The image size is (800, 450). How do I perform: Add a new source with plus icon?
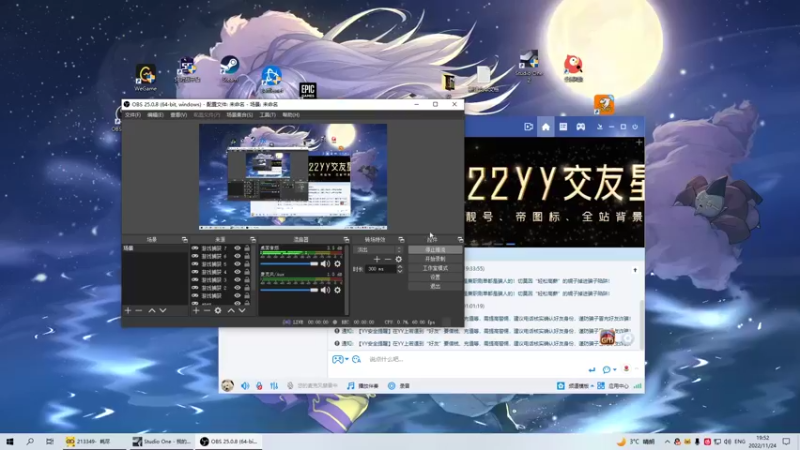pyautogui.click(x=196, y=310)
